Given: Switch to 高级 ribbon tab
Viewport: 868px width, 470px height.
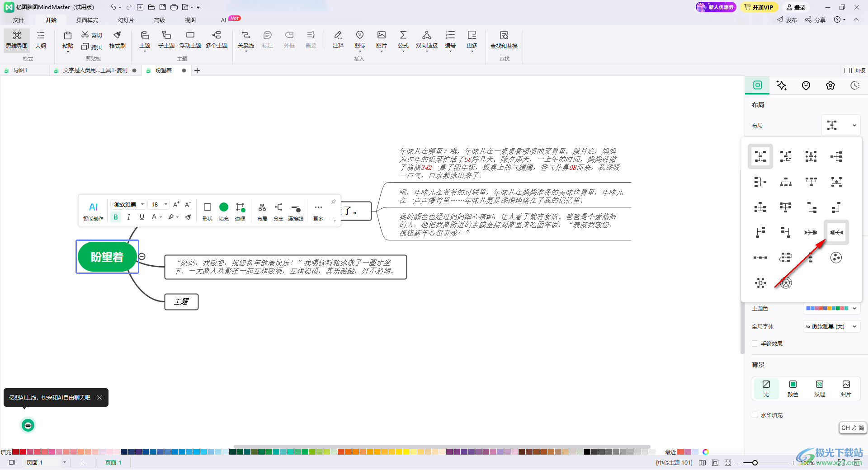Looking at the screenshot, I should [160, 20].
